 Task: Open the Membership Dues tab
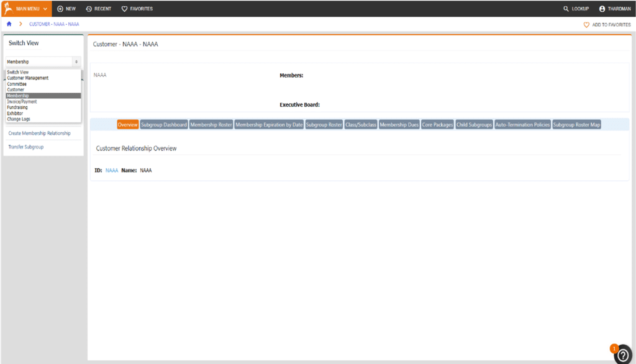[x=399, y=125]
